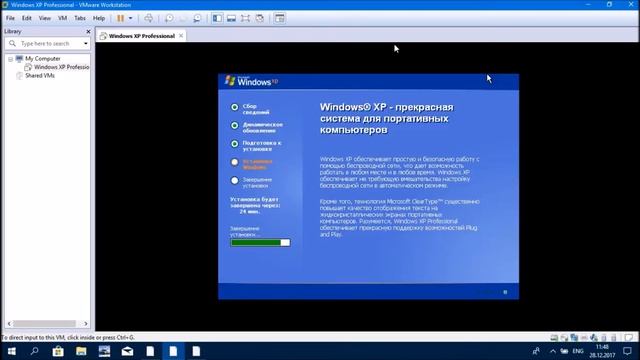The image size is (640, 360).
Task: Click the library horizontal scrollbar thumb
Action: [x=44, y=324]
